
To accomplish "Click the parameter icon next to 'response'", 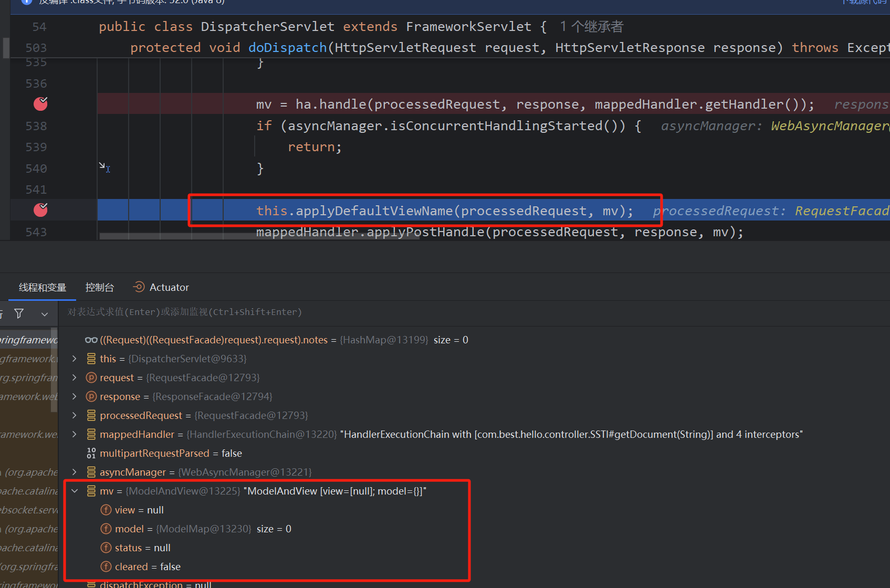I will (x=91, y=396).
